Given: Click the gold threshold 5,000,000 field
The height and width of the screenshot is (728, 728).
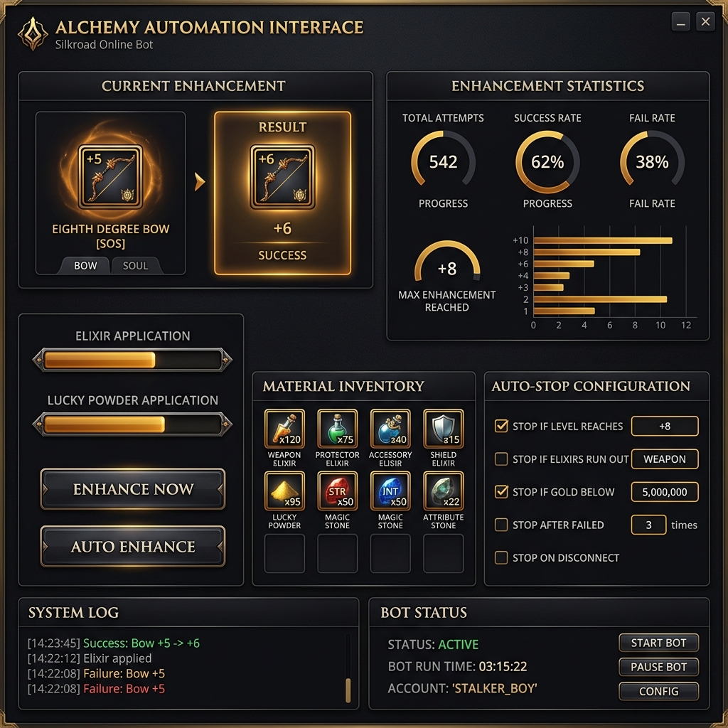Looking at the screenshot, I should [x=665, y=492].
